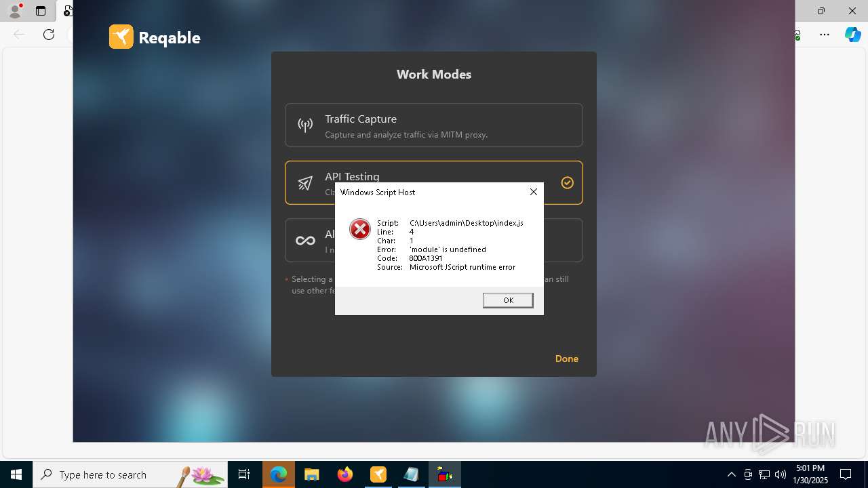Close the browser window
Viewport: 868px width, 488px height.
[852, 11]
